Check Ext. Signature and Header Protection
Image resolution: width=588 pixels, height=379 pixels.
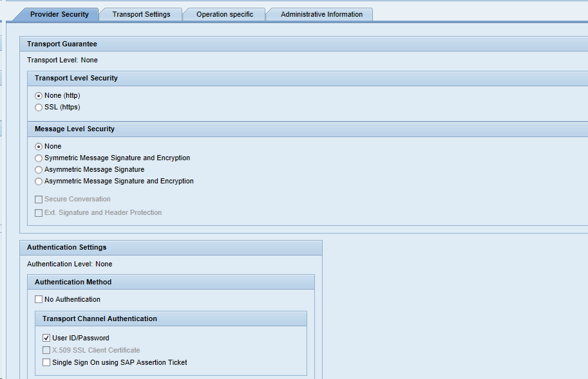coord(39,213)
